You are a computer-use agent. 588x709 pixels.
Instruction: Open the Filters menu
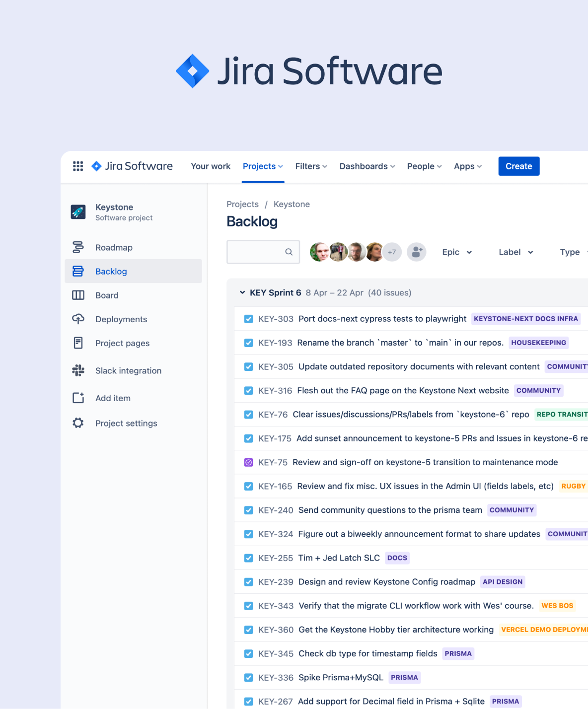311,166
